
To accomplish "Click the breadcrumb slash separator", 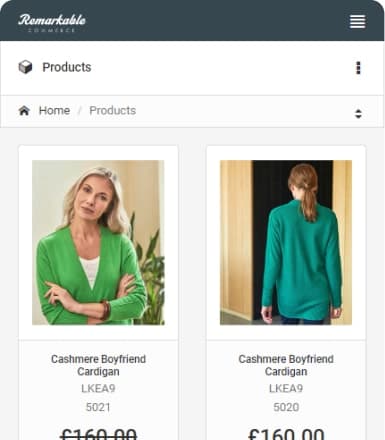I will click(x=80, y=110).
